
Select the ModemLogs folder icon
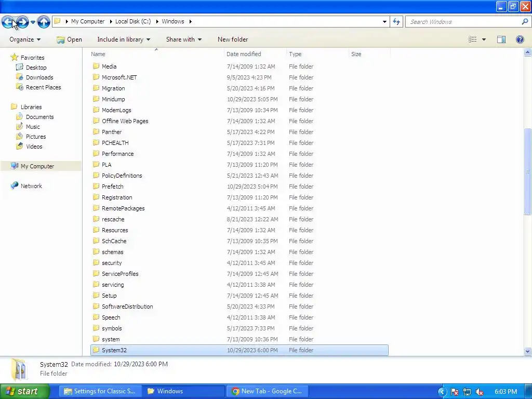[x=96, y=110]
